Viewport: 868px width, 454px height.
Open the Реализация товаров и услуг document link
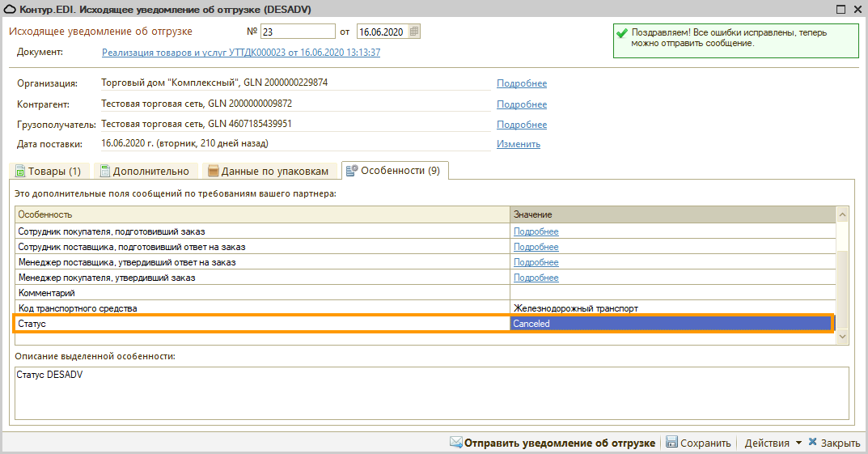pos(241,53)
